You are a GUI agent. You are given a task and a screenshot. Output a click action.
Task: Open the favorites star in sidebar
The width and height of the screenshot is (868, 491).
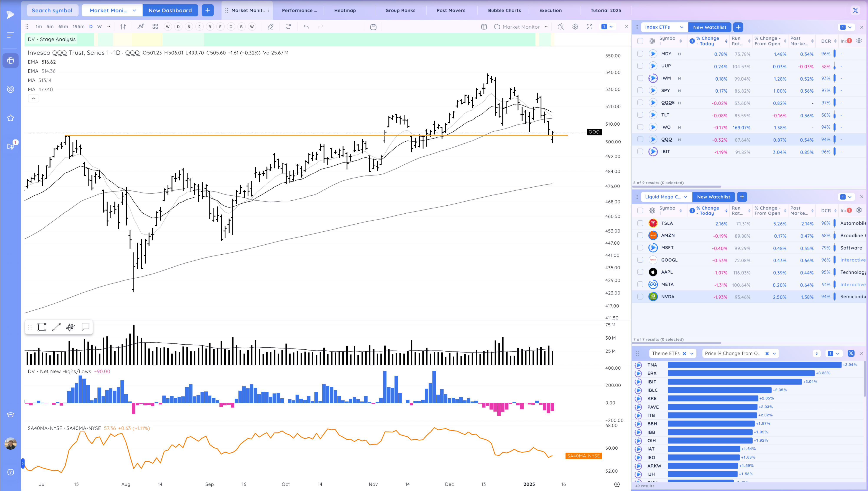click(10, 118)
